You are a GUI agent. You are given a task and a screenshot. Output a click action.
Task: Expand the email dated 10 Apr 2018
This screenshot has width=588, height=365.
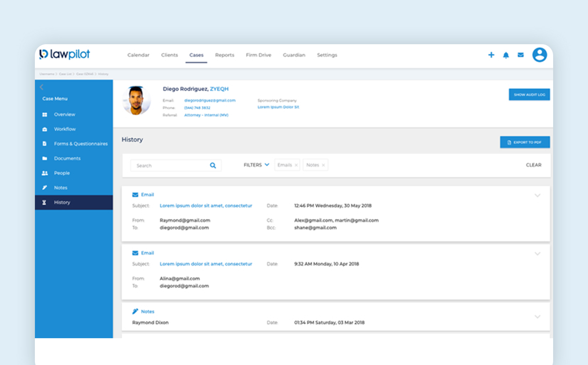point(537,254)
